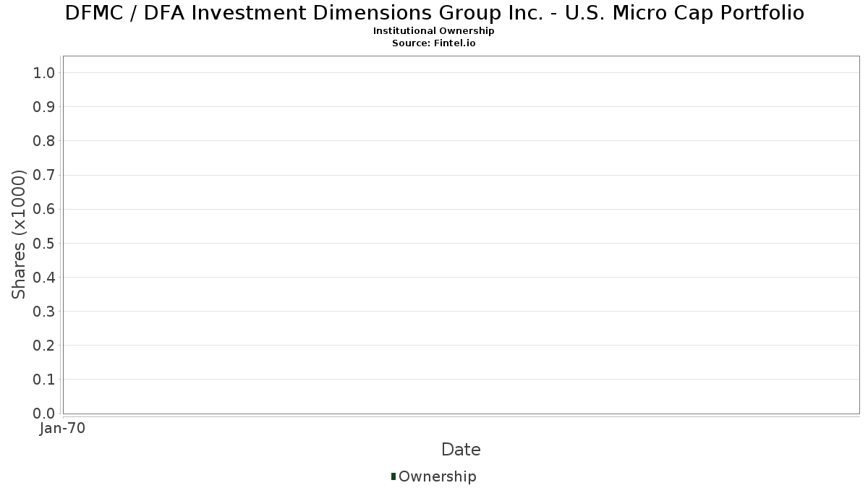Click the Shares (x1000) y-axis title
Screen dimensions: 868x488
click(x=19, y=234)
